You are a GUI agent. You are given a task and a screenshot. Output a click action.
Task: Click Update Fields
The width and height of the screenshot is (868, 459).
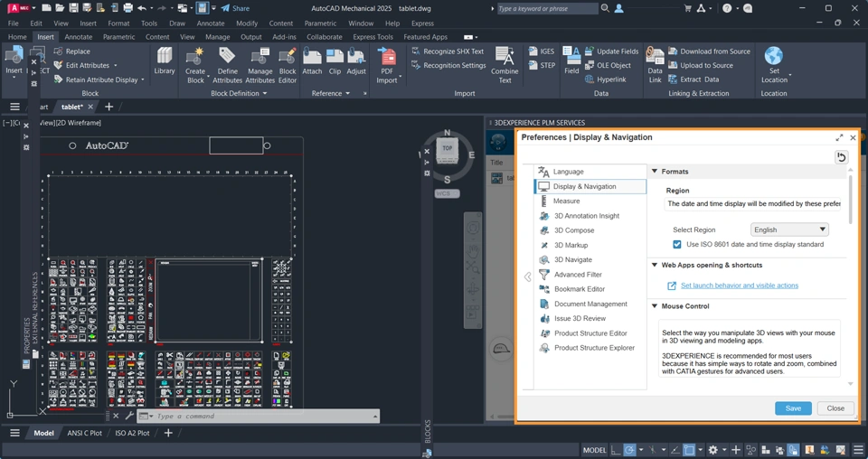click(612, 52)
